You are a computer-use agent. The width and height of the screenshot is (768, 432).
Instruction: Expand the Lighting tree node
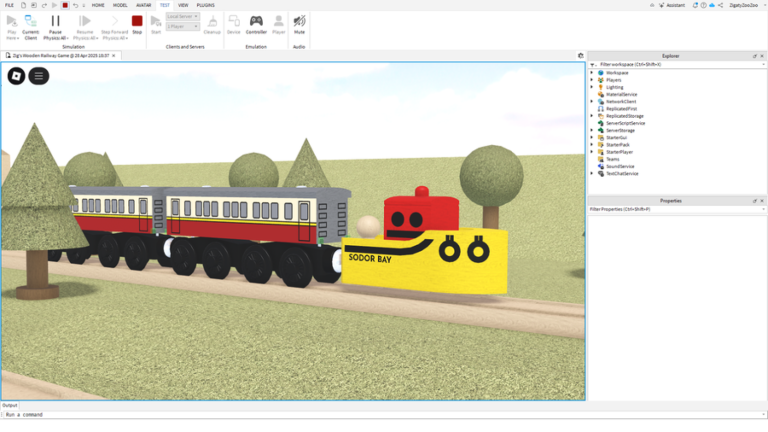point(592,87)
